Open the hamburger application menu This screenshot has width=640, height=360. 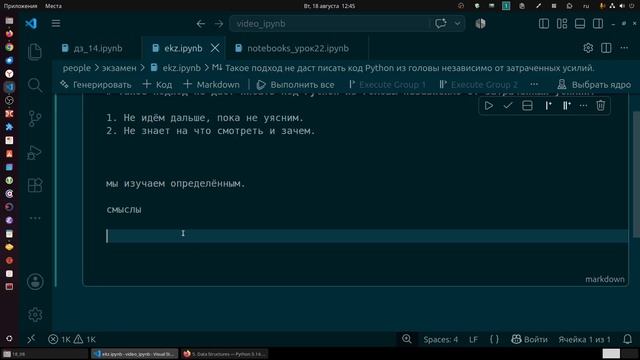click(56, 23)
